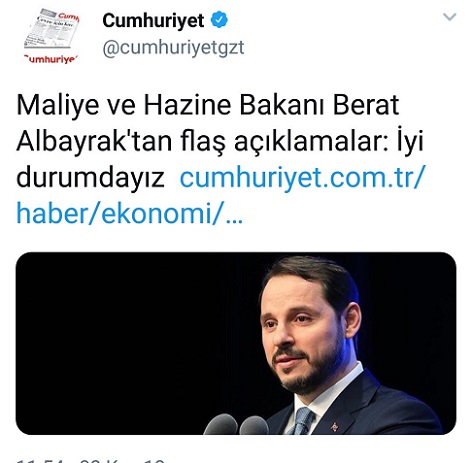Click the red Cumhuriyet logo text in avatar
This screenshot has width=472, height=463.
point(51,60)
